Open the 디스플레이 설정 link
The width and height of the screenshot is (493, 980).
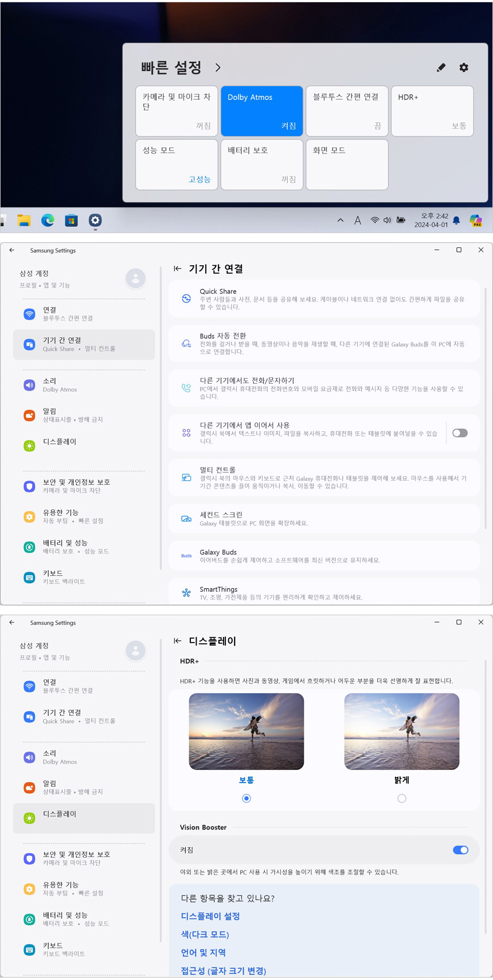coord(210,916)
